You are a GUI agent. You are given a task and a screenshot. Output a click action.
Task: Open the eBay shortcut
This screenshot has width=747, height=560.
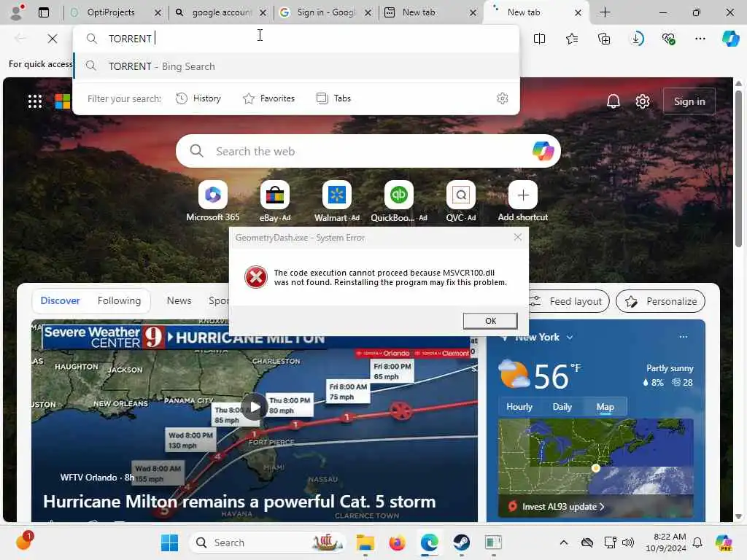coord(275,202)
